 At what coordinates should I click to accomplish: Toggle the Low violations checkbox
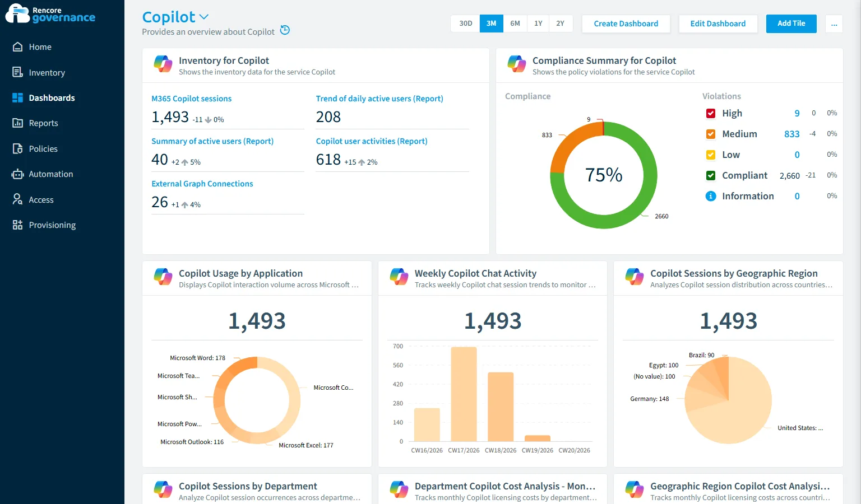click(711, 155)
